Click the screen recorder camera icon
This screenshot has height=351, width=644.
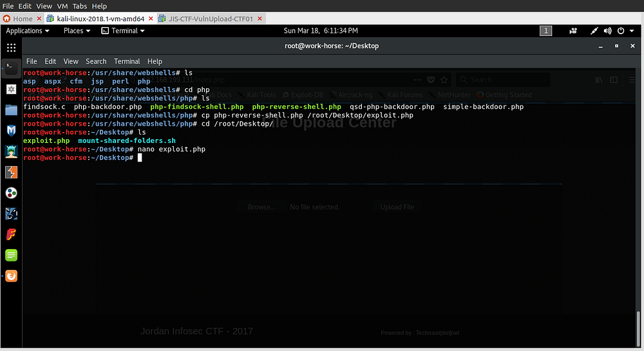(573, 31)
